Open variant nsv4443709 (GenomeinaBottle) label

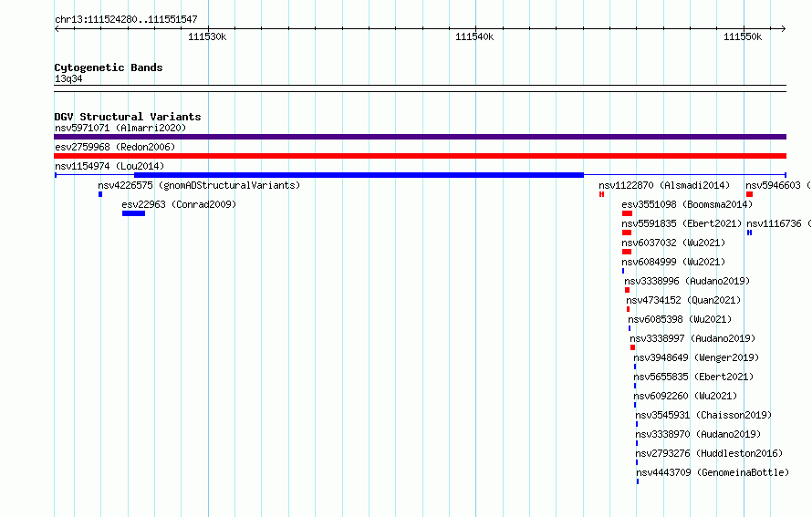[x=713, y=472]
